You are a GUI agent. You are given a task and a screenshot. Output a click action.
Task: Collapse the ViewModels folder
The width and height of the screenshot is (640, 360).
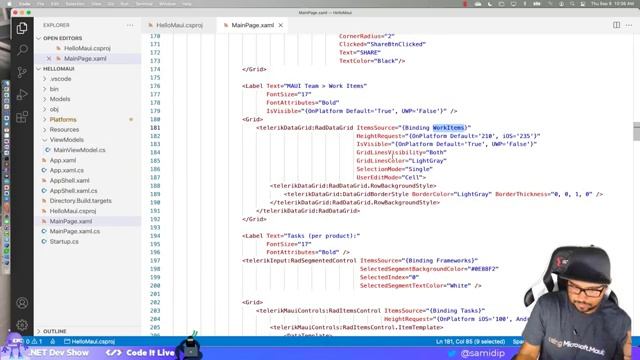[x=67, y=140]
